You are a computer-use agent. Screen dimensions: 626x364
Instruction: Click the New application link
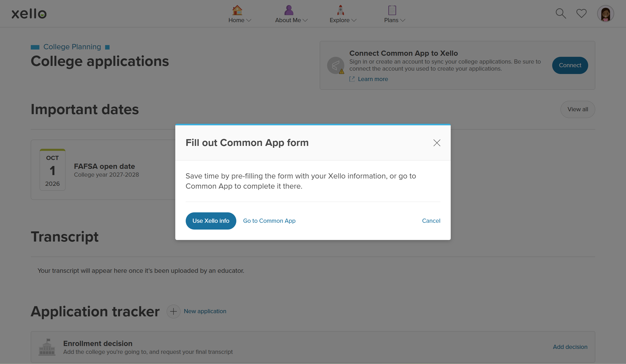click(x=205, y=311)
